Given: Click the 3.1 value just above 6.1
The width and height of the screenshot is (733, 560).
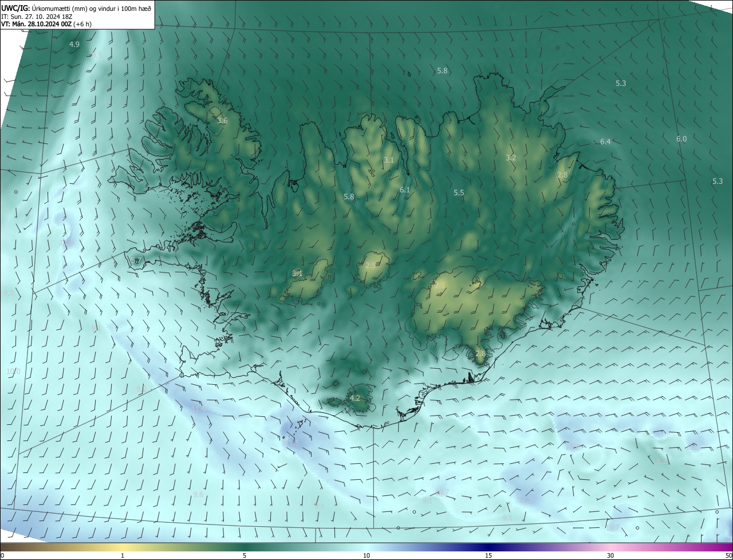Looking at the screenshot, I should tap(389, 160).
